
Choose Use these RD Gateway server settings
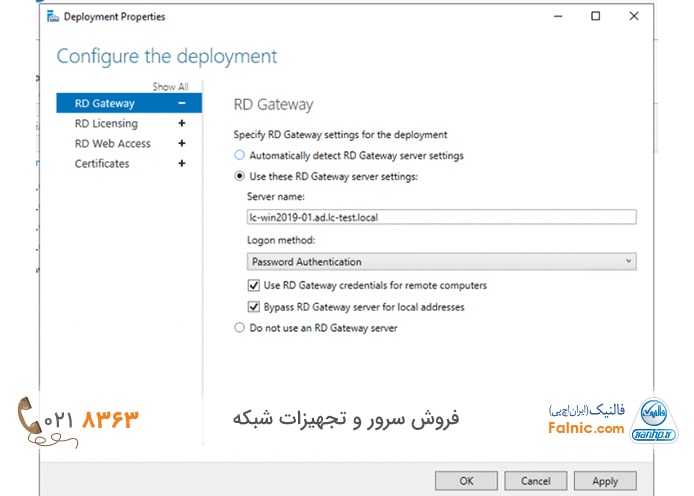[x=239, y=176]
